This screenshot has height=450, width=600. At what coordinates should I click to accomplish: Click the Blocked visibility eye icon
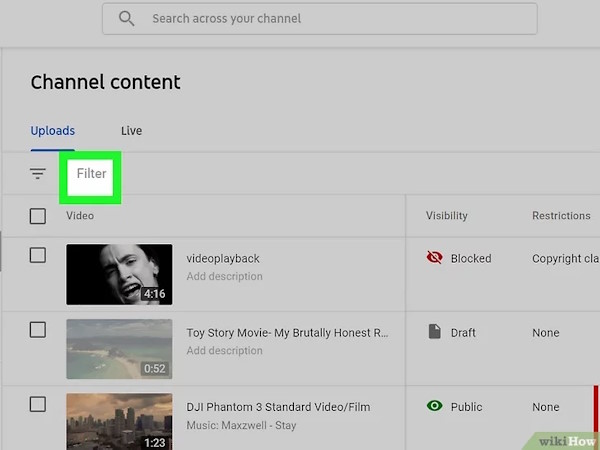434,258
